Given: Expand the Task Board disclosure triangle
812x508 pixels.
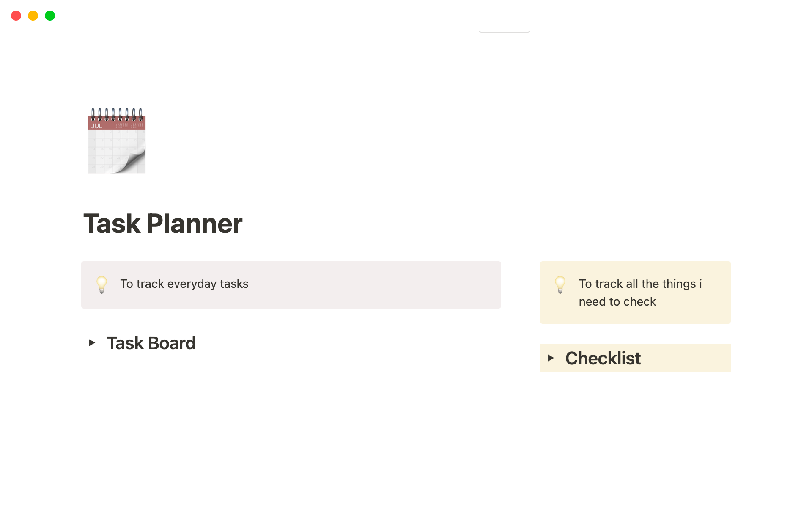Looking at the screenshot, I should point(92,343).
